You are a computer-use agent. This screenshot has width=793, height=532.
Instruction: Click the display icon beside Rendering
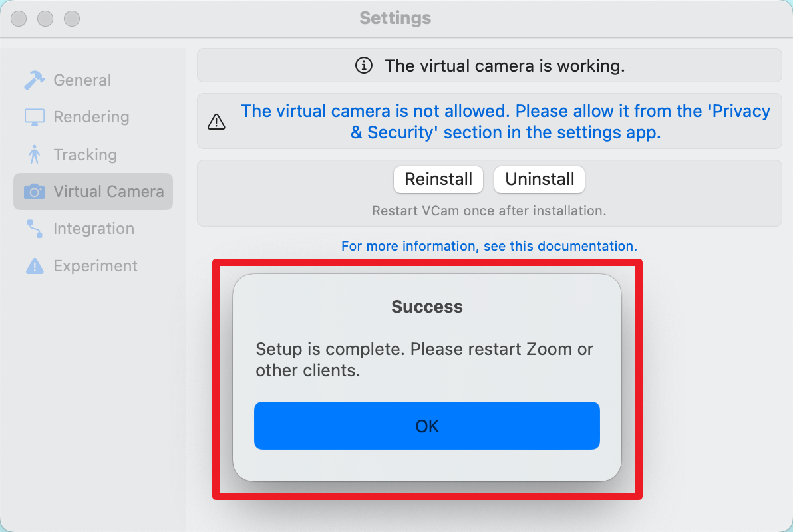point(34,117)
